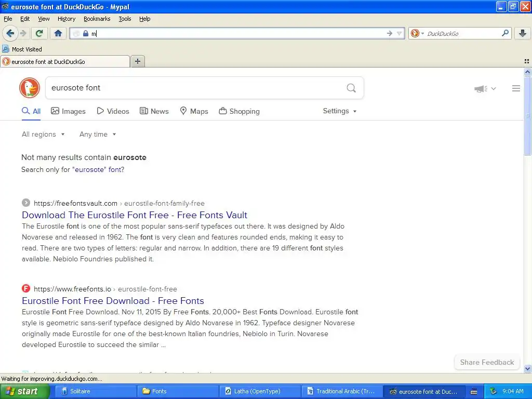Click the system tray icon beside the clock
The height and width of the screenshot is (399, 532).
pos(494,392)
